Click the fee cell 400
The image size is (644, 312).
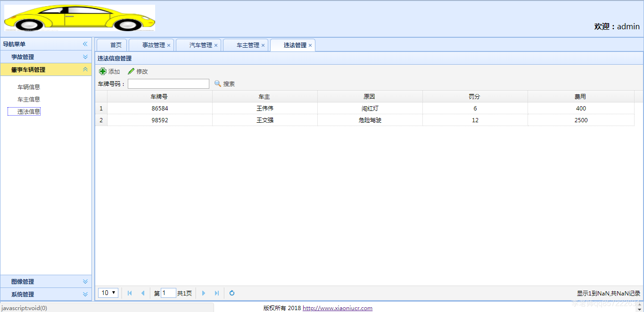coord(581,108)
